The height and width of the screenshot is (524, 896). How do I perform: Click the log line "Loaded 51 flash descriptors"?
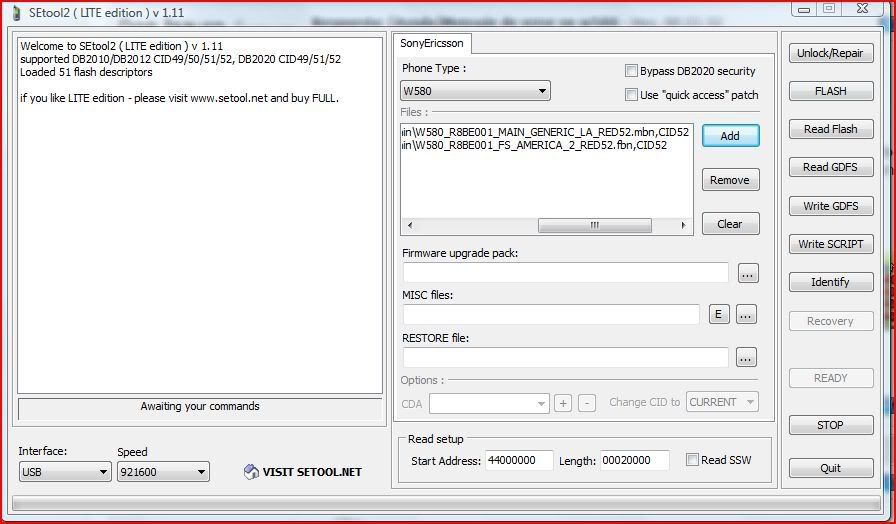pyautogui.click(x=86, y=72)
